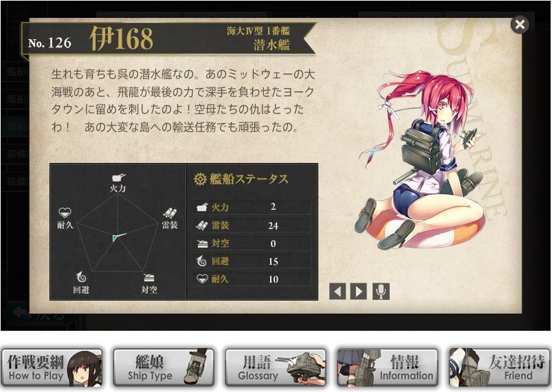
Task: Show next ship illustration arrow
Action: pyautogui.click(x=359, y=292)
